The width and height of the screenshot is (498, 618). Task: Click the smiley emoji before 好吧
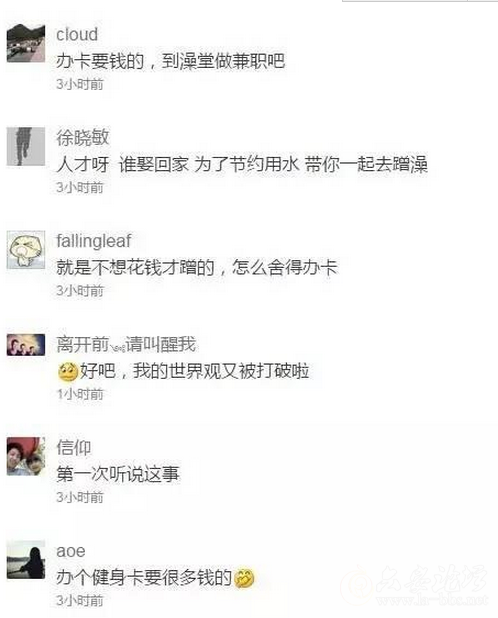point(68,371)
